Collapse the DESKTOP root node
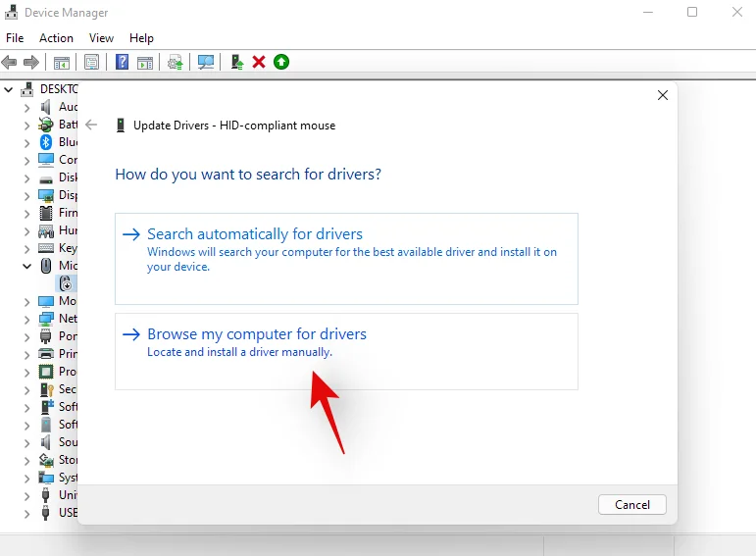The height and width of the screenshot is (556, 756). 9,89
